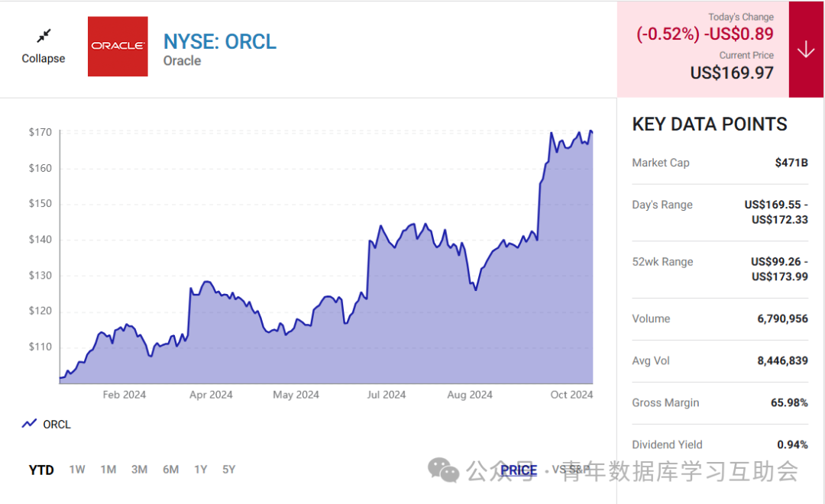
Task: Click the ORCL legend label
Action: [57, 425]
